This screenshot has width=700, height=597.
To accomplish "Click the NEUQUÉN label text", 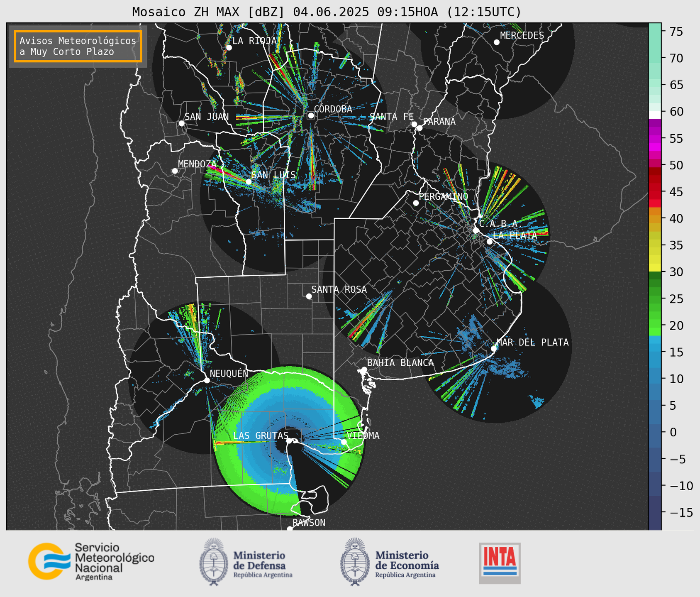I will click(229, 374).
